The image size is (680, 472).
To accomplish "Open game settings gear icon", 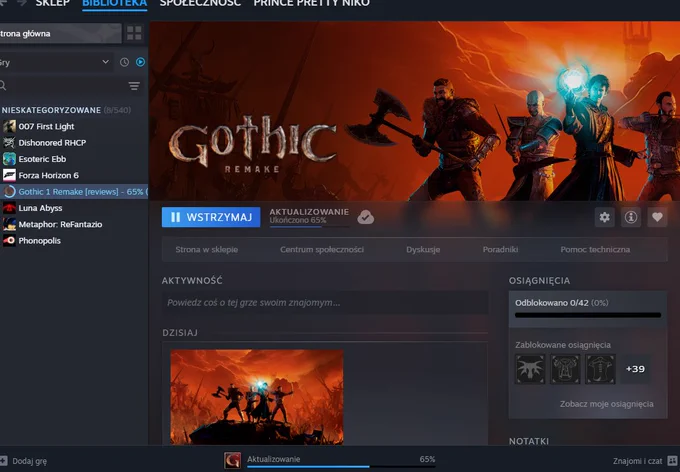I will pyautogui.click(x=605, y=217).
